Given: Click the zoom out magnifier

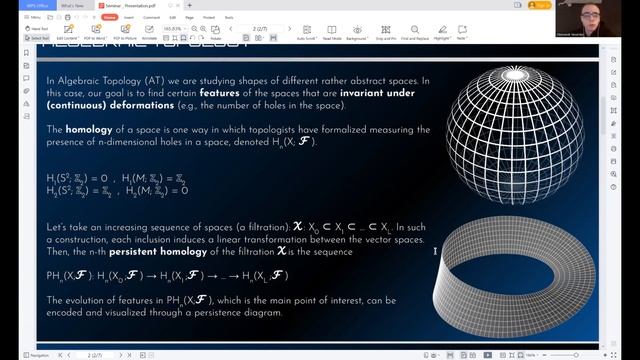Looking at the screenshot, I should [x=194, y=29].
